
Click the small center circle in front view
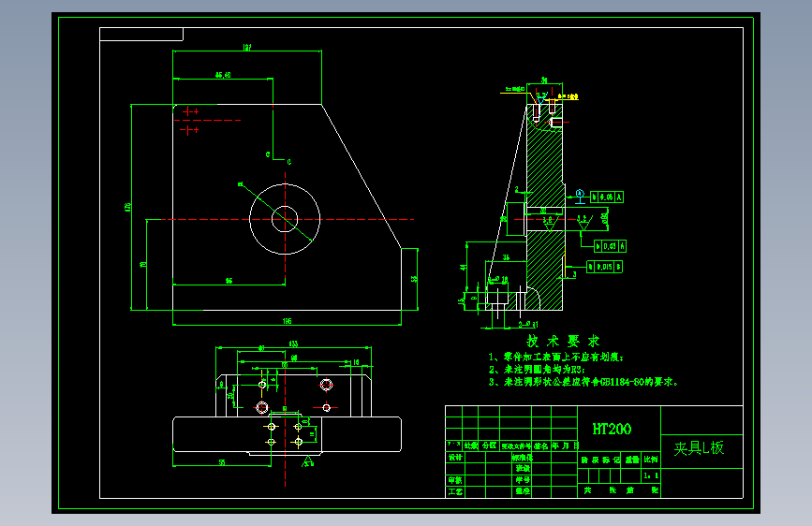tap(285, 219)
